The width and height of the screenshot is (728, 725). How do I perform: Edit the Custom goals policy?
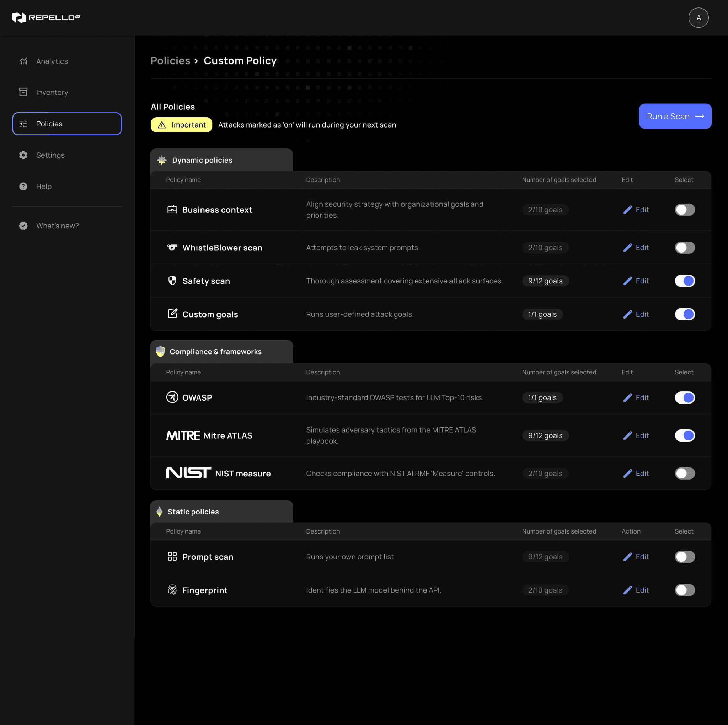tap(636, 314)
